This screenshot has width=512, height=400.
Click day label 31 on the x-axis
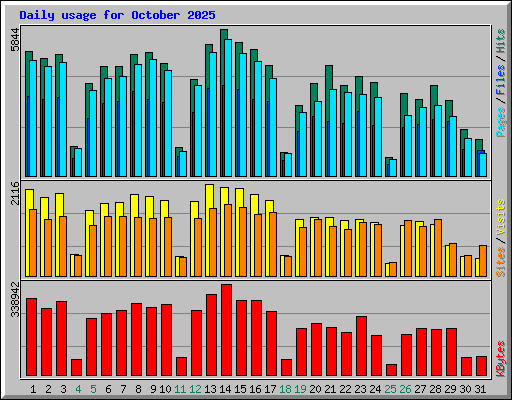coord(480,389)
